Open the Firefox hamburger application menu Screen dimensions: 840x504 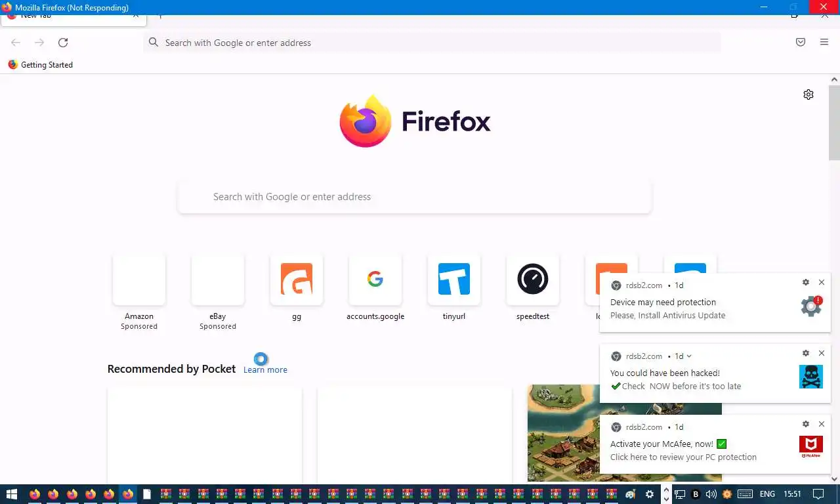click(x=824, y=42)
